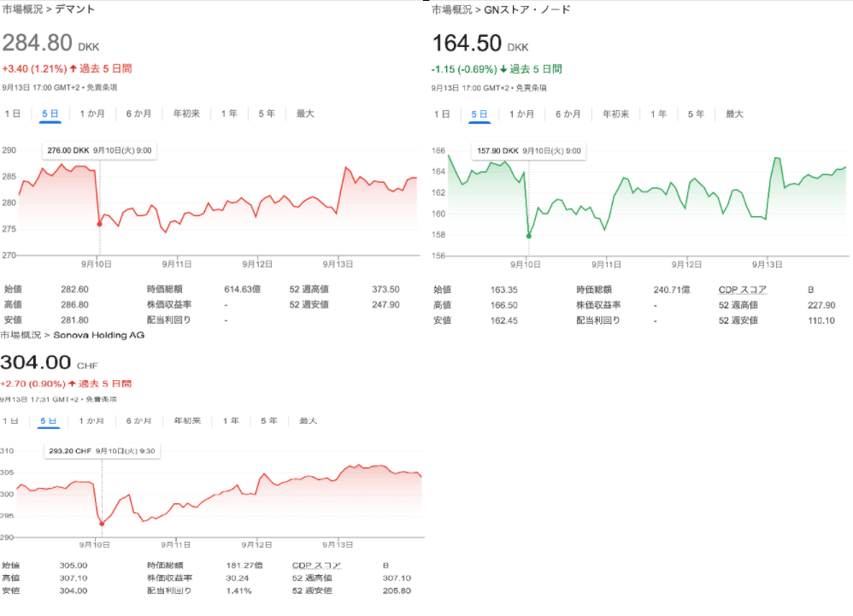Image resolution: width=853 pixels, height=616 pixels.
Task: Click the +2.70 (0.90%) change text
Action: 32,384
